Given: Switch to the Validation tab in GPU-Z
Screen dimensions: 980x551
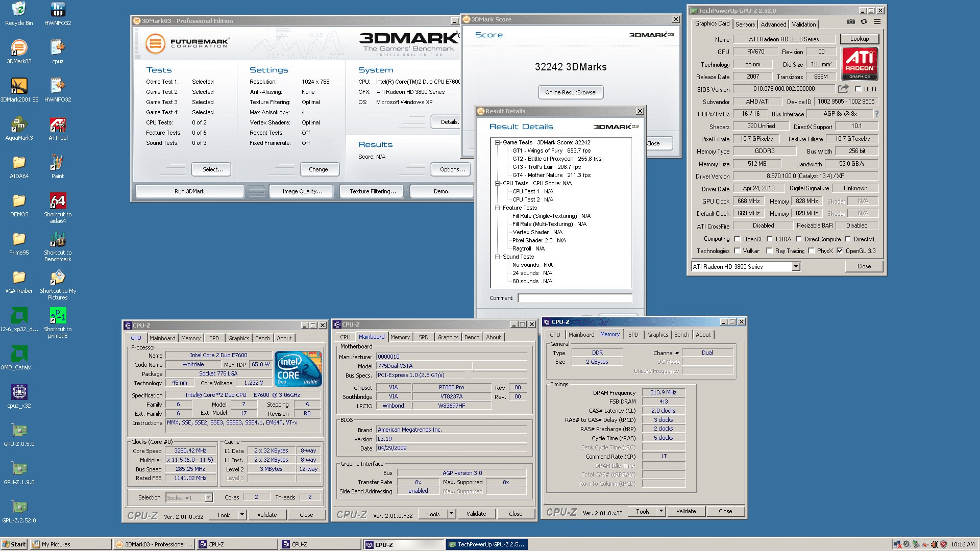Looking at the screenshot, I should click(x=804, y=24).
